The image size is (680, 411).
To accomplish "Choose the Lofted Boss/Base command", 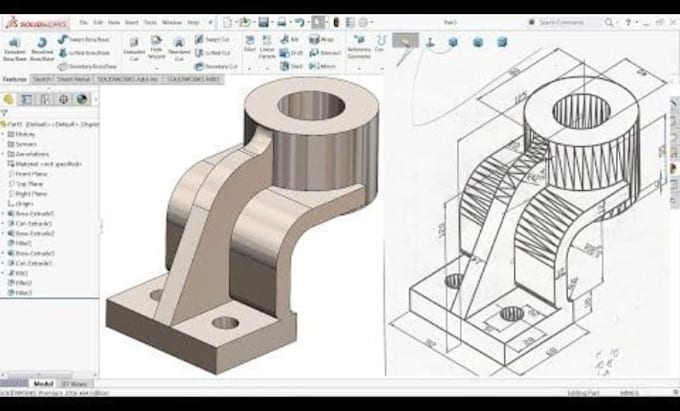I will [x=84, y=53].
